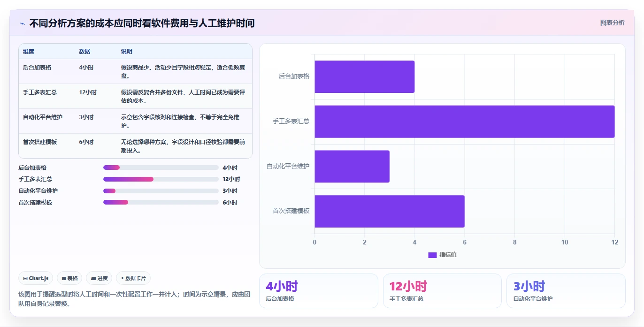Click the 手工多表汇总 table row name

40,92
